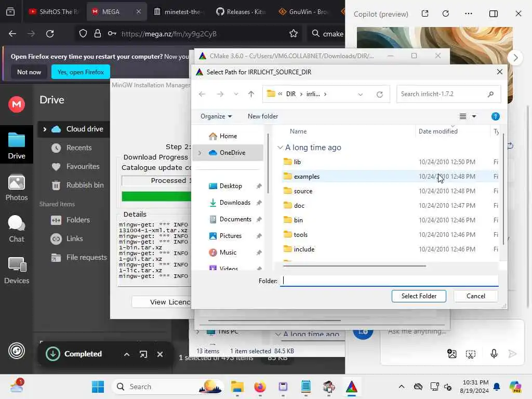Cancel the Select Path dialog

tap(476, 296)
